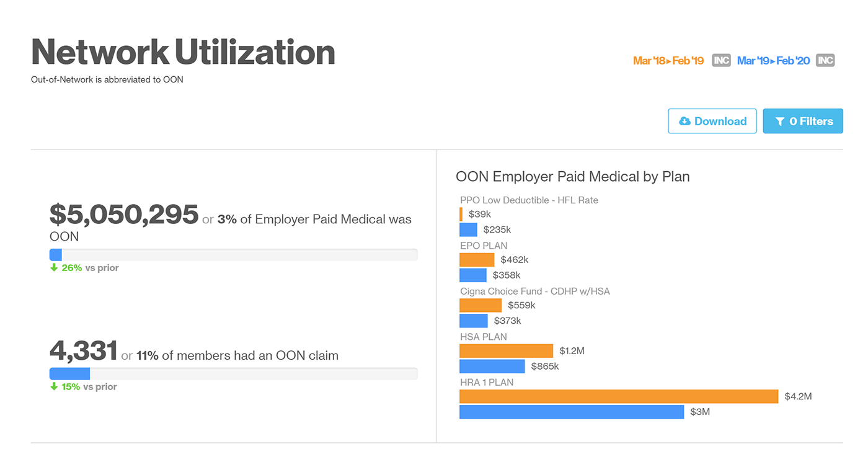
Task: Toggle the INC badge for Mar '19–Feb '20
Action: [825, 61]
